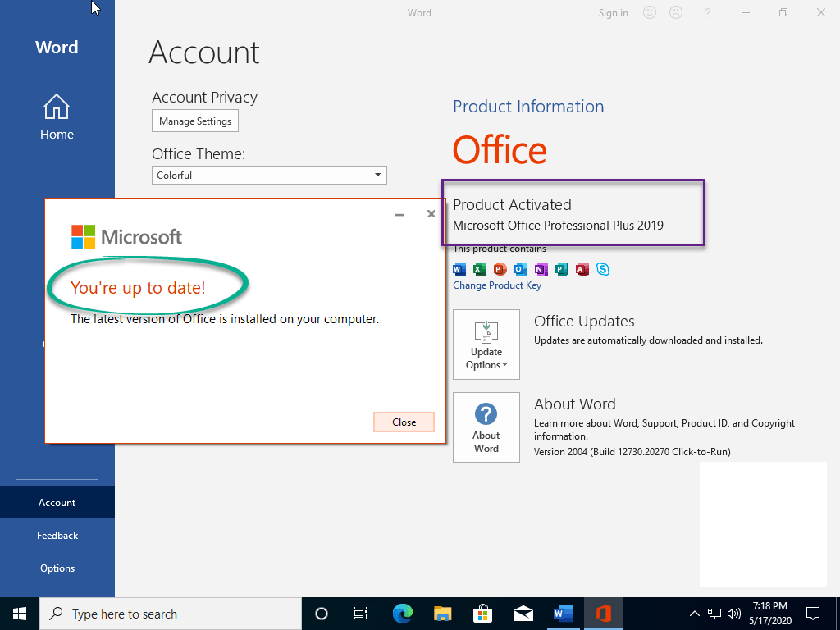Image resolution: width=840 pixels, height=630 pixels.
Task: Click the volume speaker icon in tray
Action: point(734,614)
